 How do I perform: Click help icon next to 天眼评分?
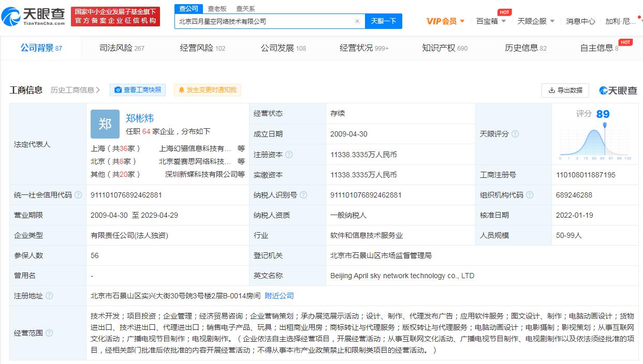click(515, 134)
